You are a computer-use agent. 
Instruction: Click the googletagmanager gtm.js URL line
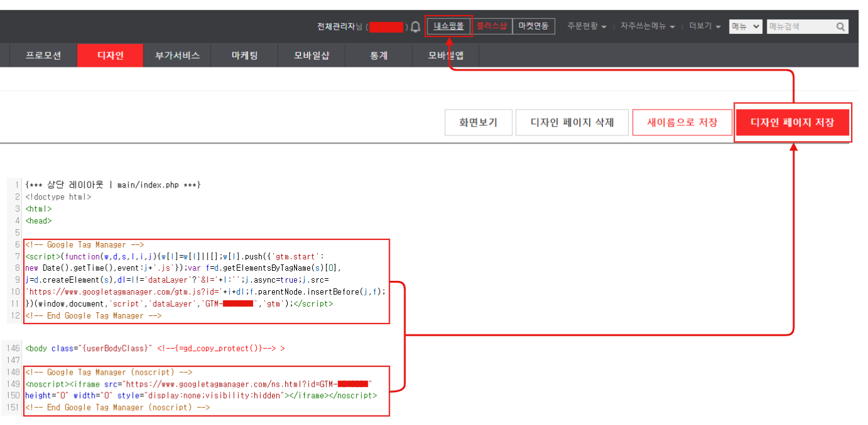205,292
